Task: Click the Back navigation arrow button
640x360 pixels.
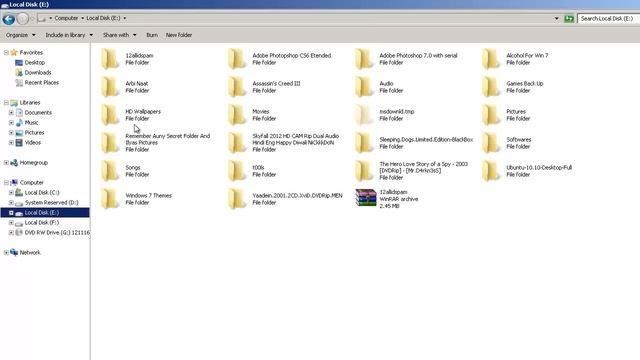Action: pos(9,19)
